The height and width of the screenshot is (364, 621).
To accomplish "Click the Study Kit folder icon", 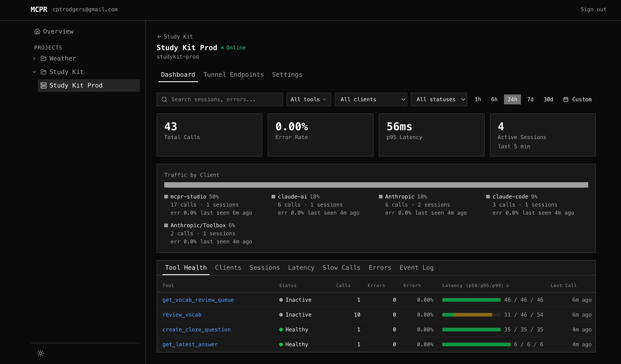I will [x=43, y=72].
